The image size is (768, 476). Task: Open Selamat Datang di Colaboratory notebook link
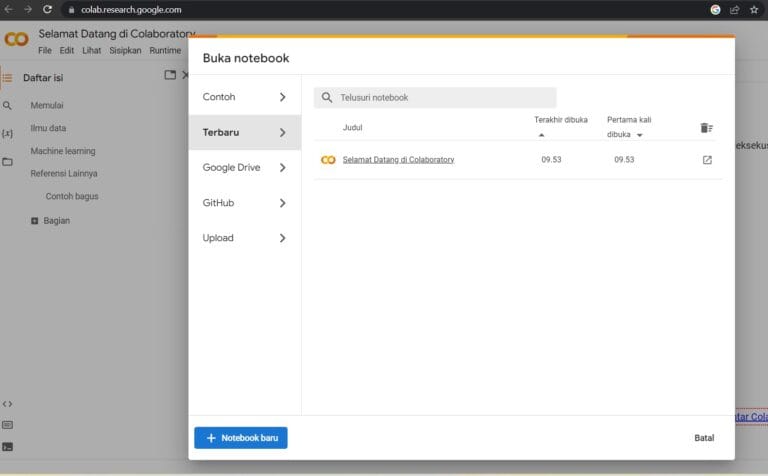tap(398, 160)
